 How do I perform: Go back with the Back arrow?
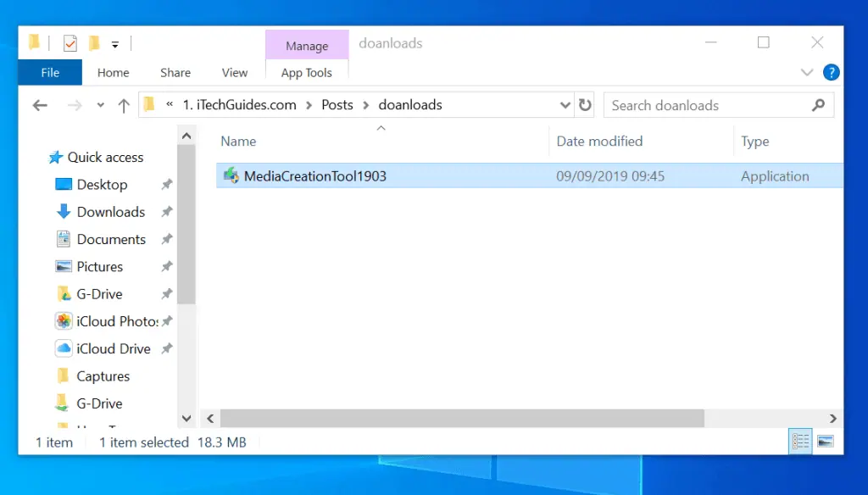40,105
